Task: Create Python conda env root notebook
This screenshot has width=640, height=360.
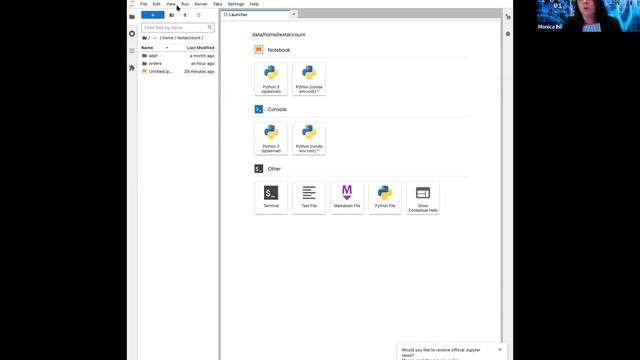Action: coord(309,79)
